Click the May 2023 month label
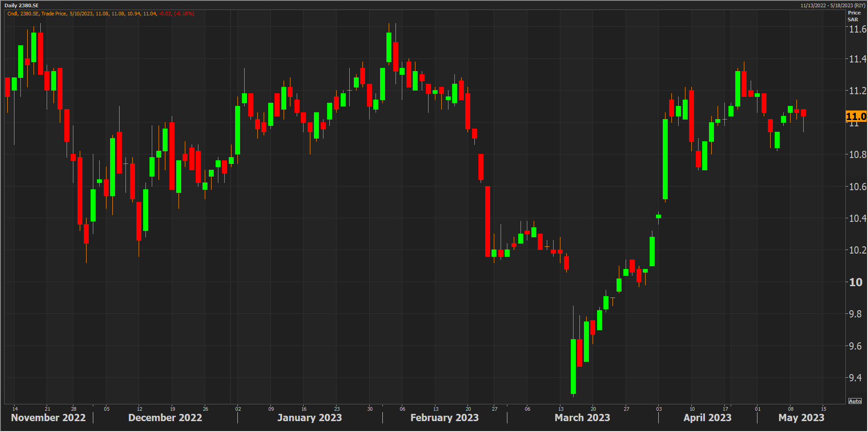 (x=801, y=418)
